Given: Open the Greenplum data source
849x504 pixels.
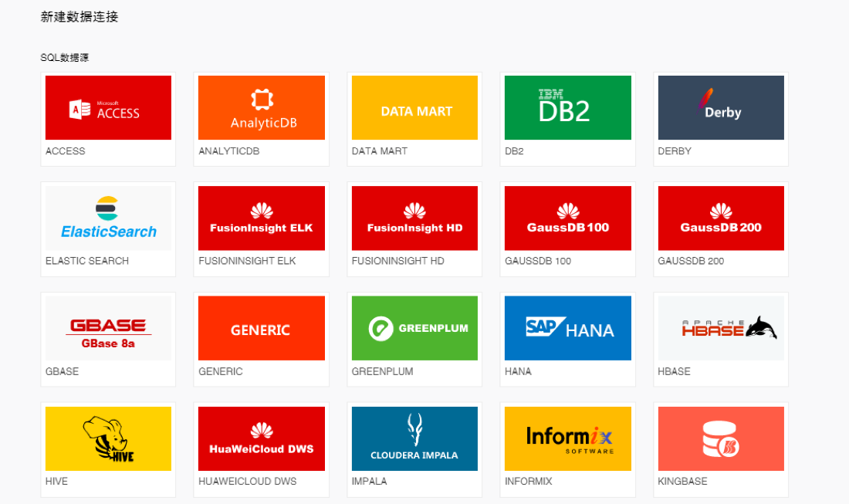Looking at the screenshot, I should click(x=414, y=328).
